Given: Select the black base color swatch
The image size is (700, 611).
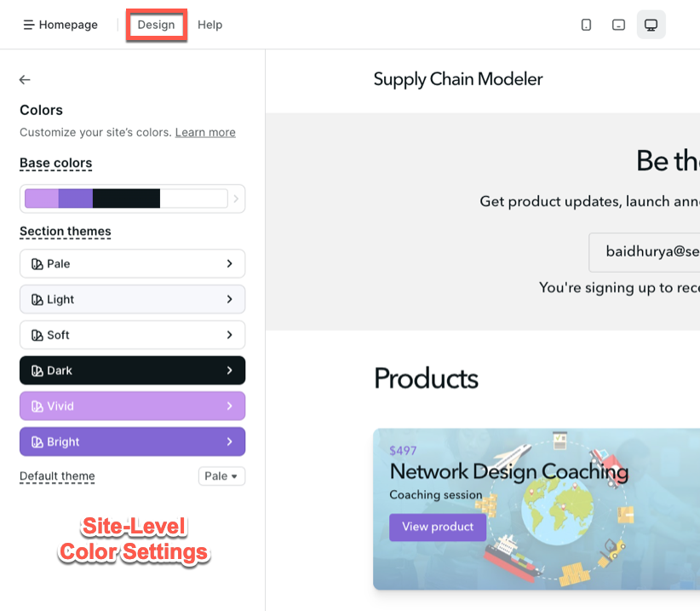Looking at the screenshot, I should coord(126,199).
